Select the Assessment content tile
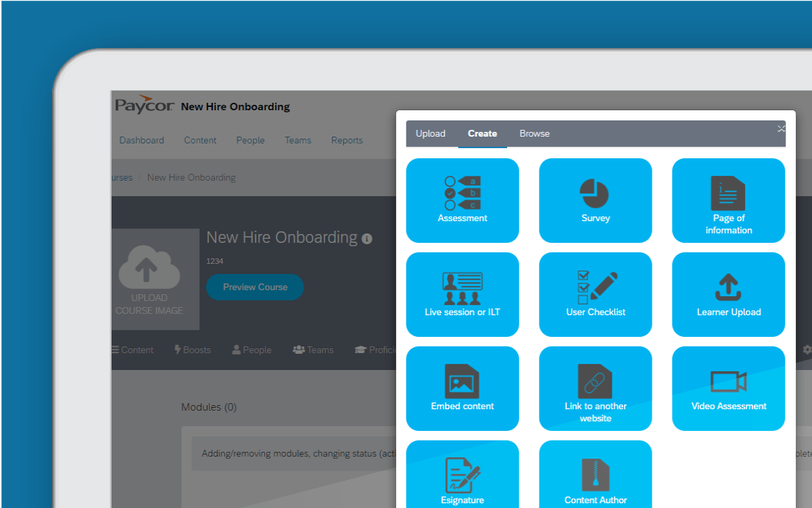Screen dimensions: 812x508 [462, 200]
